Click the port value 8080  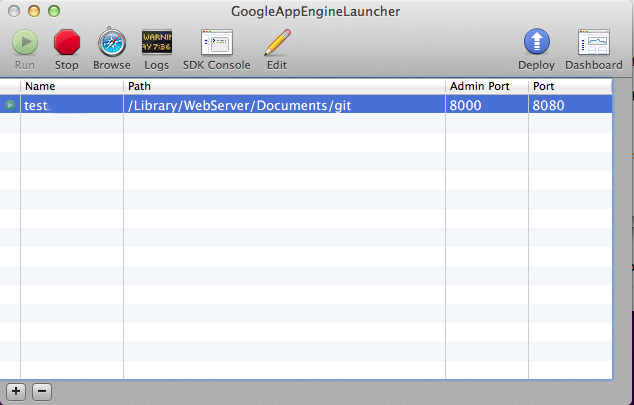548,105
